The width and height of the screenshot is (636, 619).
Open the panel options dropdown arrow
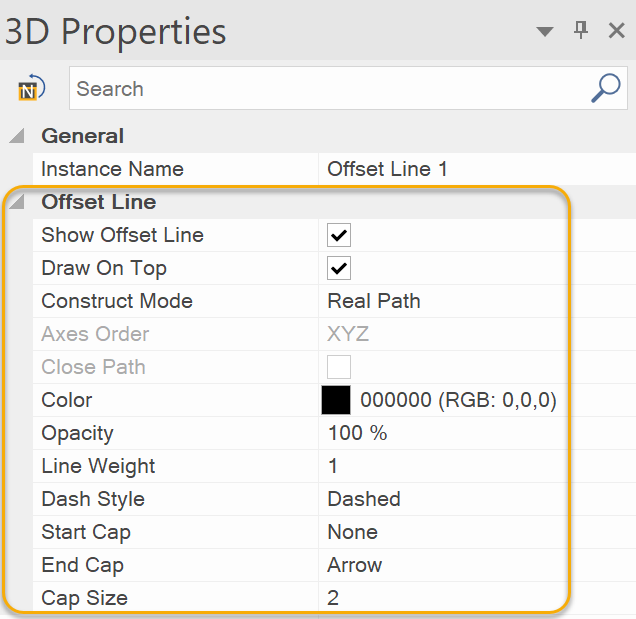click(545, 32)
